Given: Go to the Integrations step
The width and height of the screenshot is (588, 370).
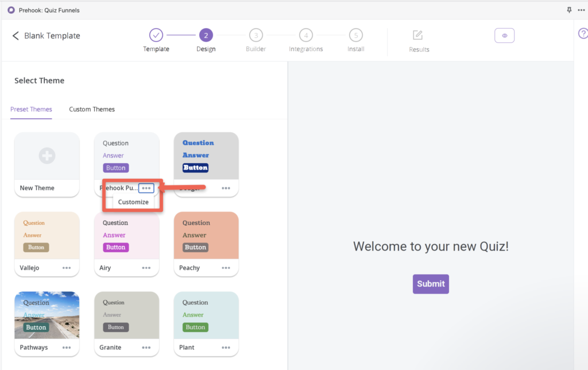Looking at the screenshot, I should coord(305,40).
